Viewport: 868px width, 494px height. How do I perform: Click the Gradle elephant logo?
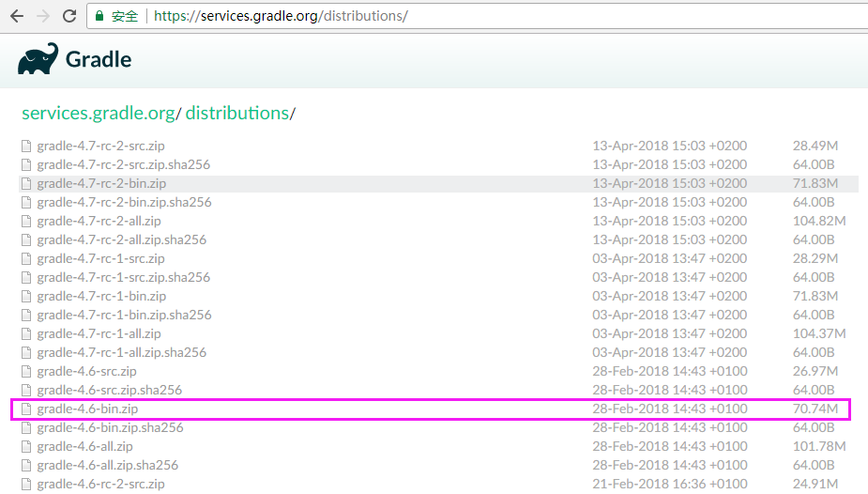point(38,59)
